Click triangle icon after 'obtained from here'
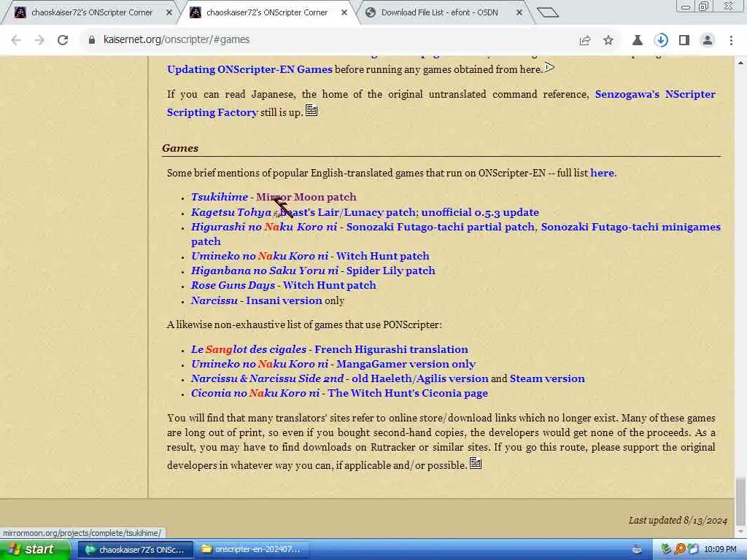747x560 pixels. (x=550, y=68)
